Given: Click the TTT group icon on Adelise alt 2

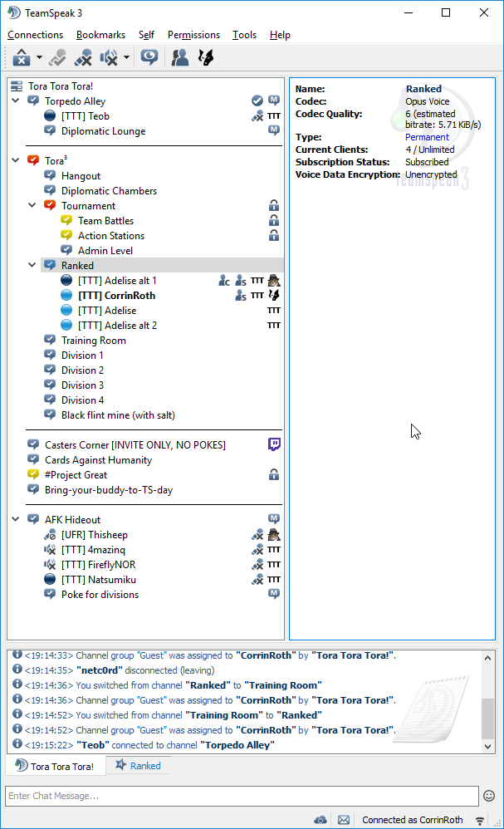Looking at the screenshot, I should pyautogui.click(x=274, y=325).
